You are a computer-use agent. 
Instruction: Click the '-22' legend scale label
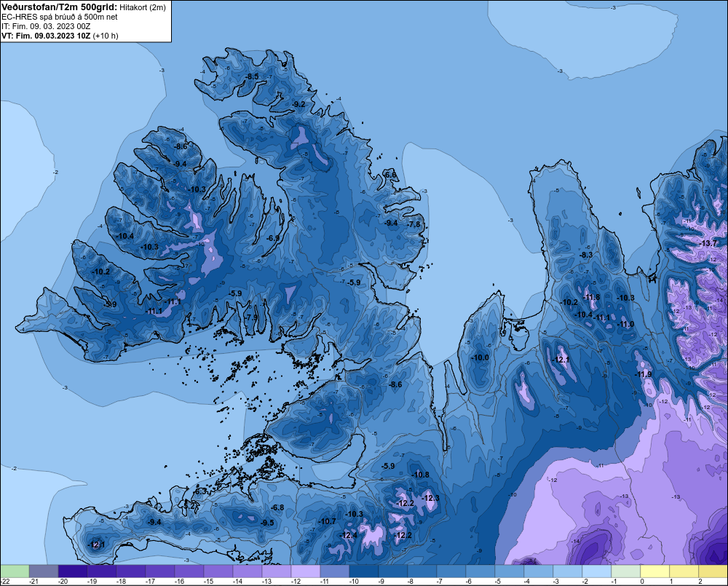click(5, 582)
